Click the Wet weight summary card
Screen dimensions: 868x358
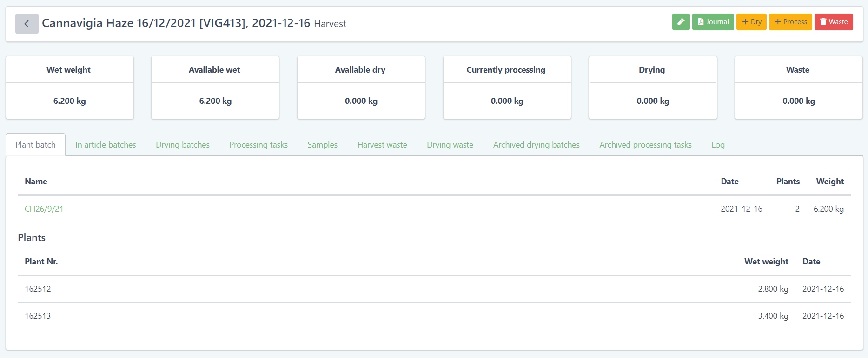[69, 88]
